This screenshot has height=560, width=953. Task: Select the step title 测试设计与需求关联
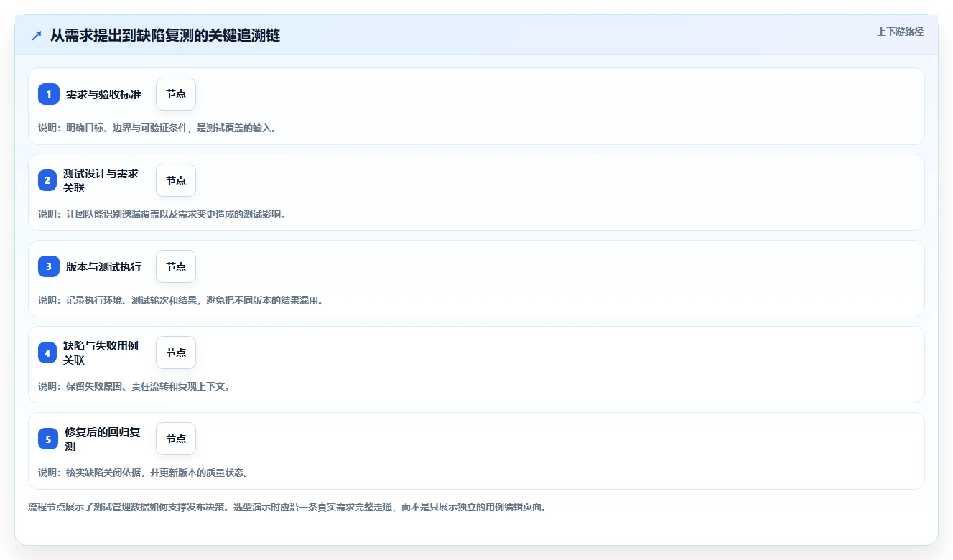(101, 180)
